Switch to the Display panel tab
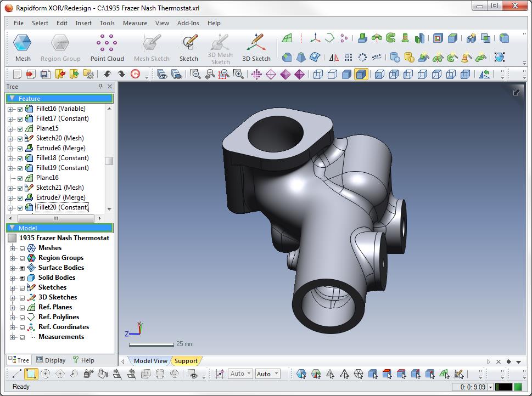This screenshot has height=396, width=532. point(51,360)
